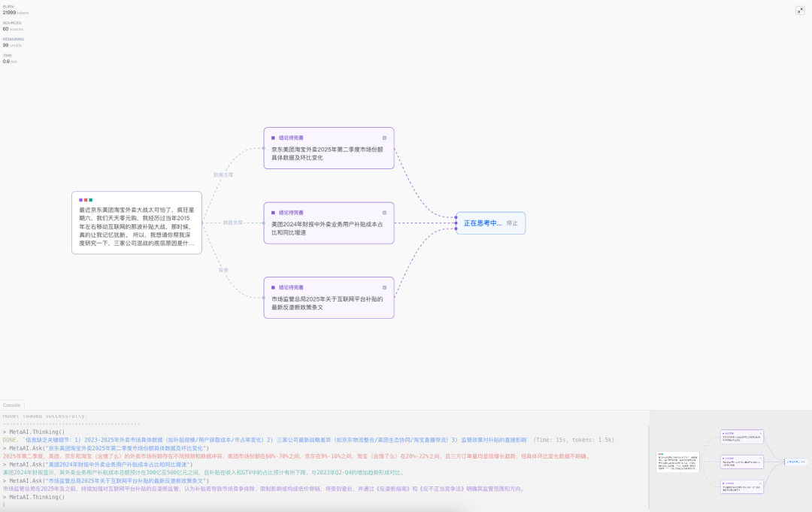
Task: Click the minimap graph thumbnail
Action: [731, 461]
